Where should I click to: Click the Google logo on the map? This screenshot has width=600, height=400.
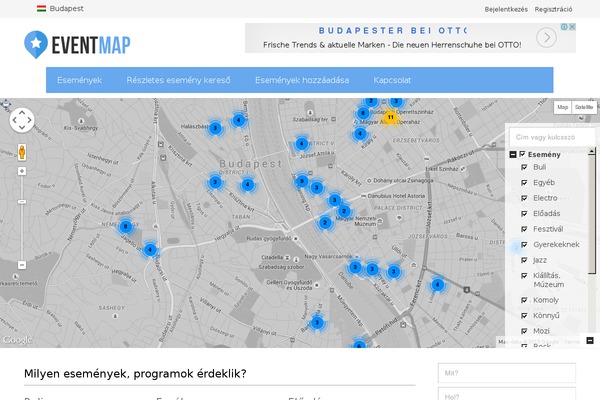[x=17, y=340]
